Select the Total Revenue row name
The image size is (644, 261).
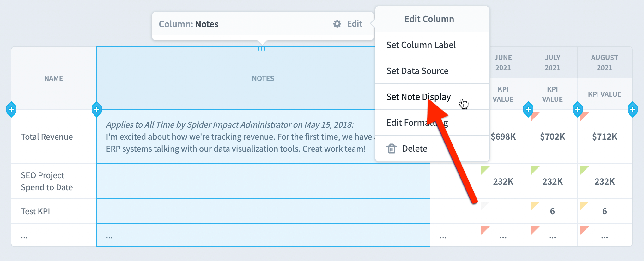pyautogui.click(x=47, y=137)
